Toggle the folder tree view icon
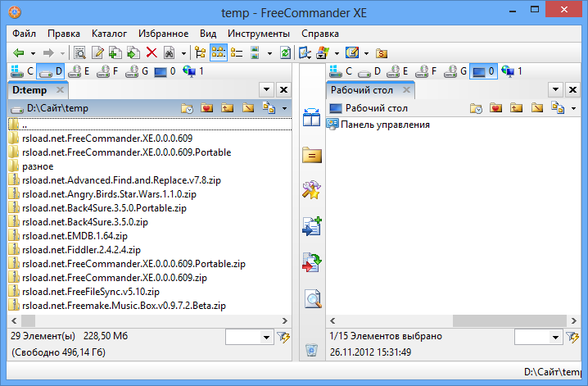588x386 pixels. (x=201, y=53)
